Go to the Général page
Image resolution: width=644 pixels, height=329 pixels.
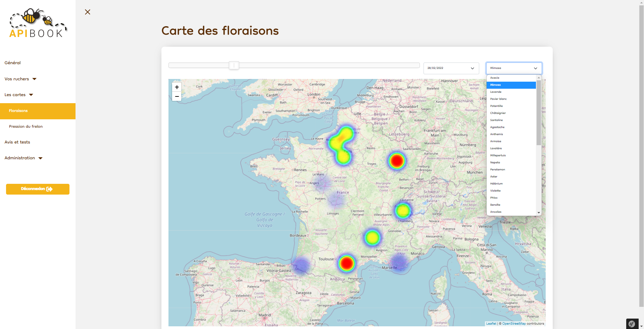tap(13, 63)
